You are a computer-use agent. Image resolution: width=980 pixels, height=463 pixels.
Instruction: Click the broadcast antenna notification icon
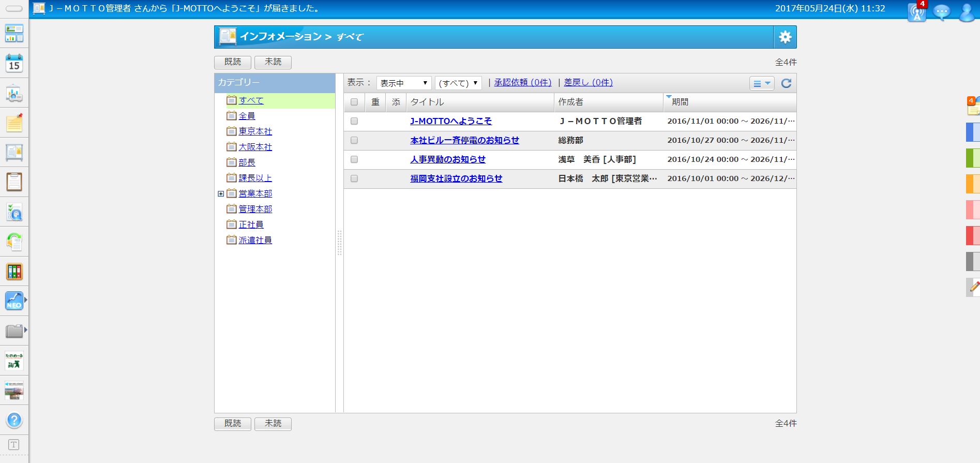pos(916,12)
